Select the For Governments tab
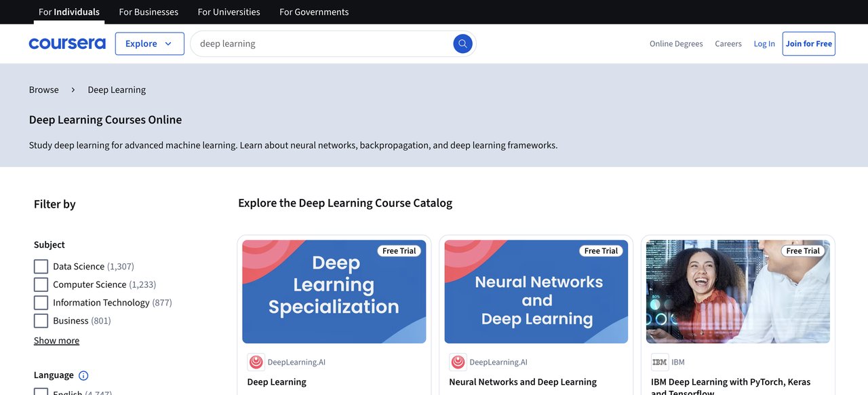 tap(314, 12)
